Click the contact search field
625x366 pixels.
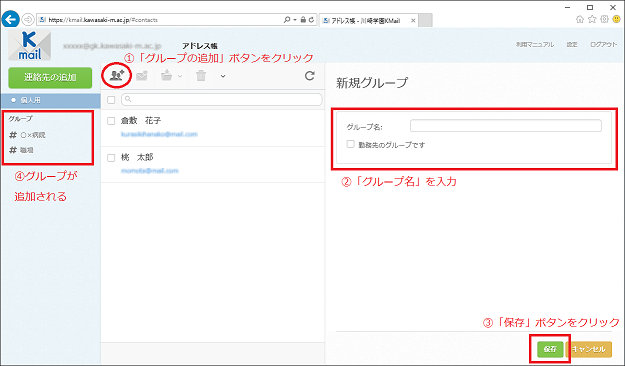pos(221,99)
